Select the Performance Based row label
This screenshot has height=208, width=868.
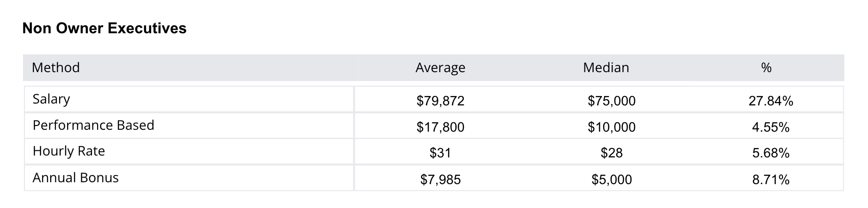(93, 126)
